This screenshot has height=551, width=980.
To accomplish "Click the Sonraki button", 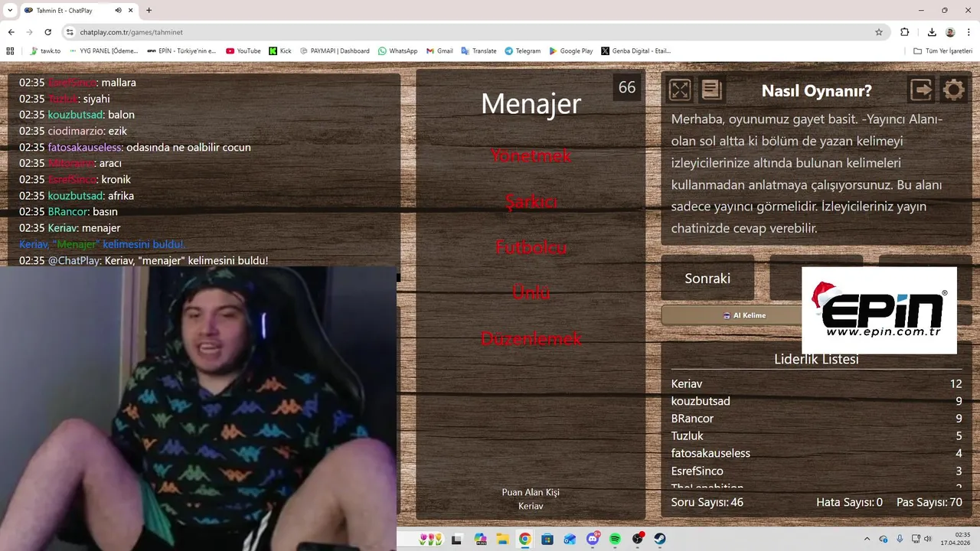I will pyautogui.click(x=707, y=279).
